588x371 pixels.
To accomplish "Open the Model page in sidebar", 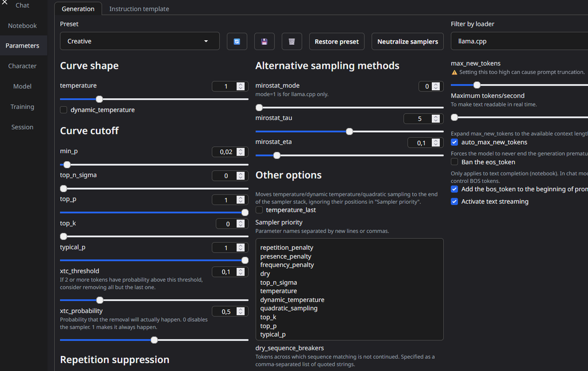I will (x=22, y=86).
